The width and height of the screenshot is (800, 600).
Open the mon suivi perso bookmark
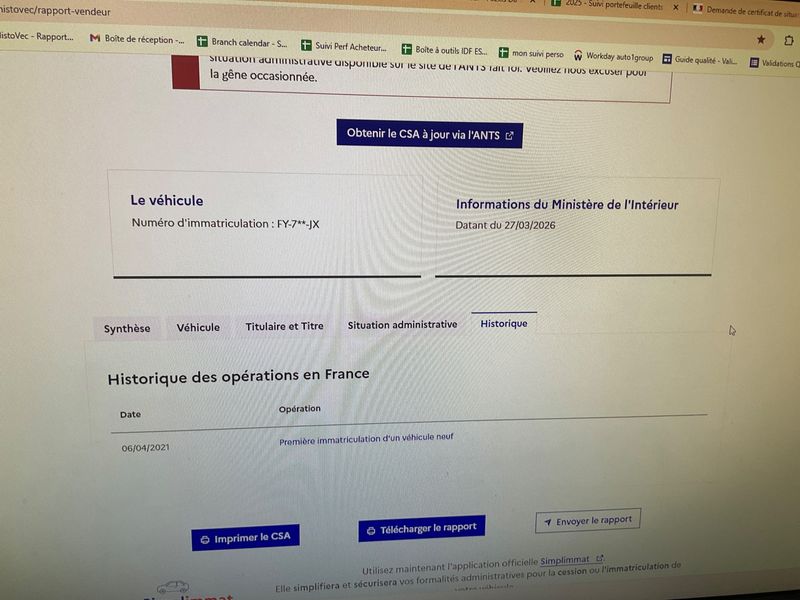click(x=532, y=53)
